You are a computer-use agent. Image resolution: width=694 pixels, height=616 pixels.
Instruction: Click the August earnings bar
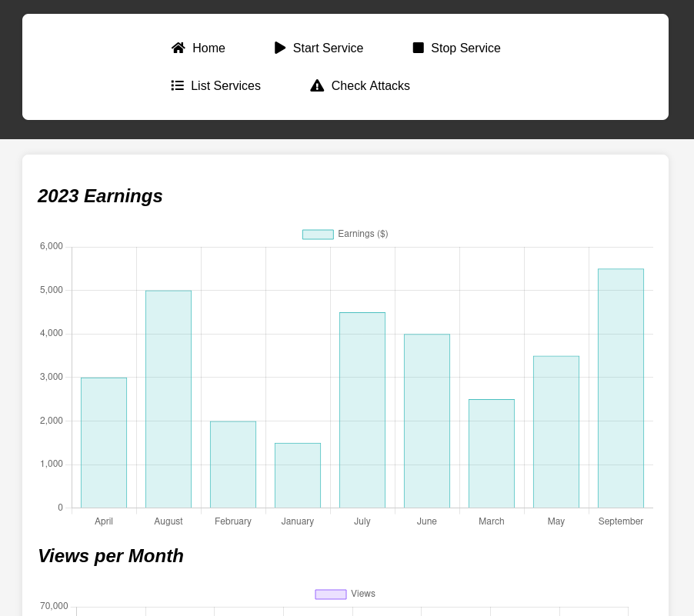tap(168, 399)
